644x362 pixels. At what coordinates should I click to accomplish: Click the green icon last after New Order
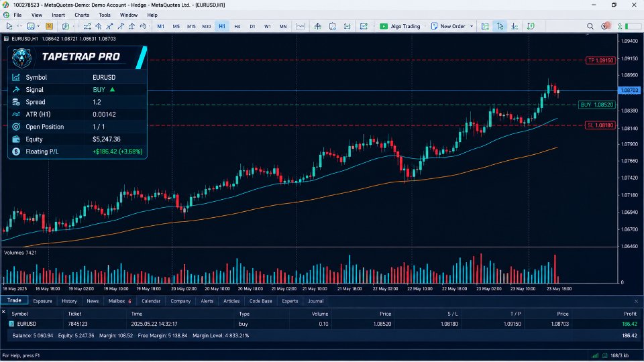point(531,26)
